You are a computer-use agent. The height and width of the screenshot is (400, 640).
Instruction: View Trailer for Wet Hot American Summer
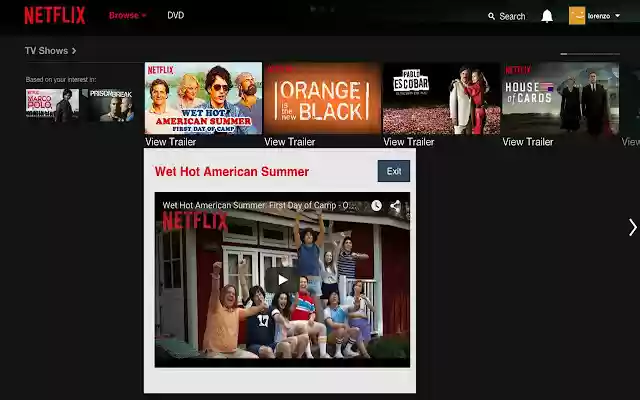click(171, 142)
